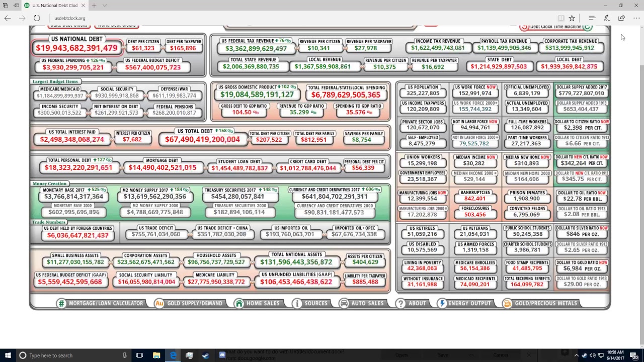Viewport: 644px width, 362px height.
Task: Open the Debt Clock Time Machine link
Action: tap(555, 27)
